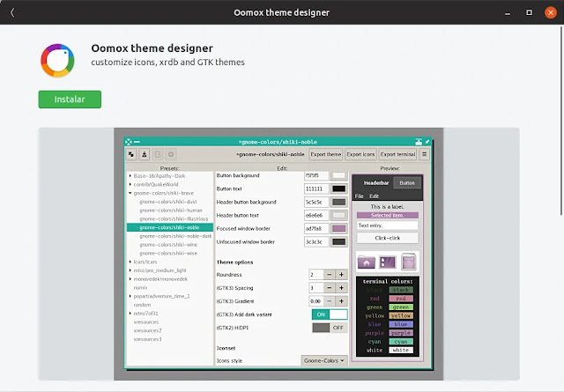This screenshot has height=392, width=564.
Task: Click the second (save) toolbar icon in Oomox
Action: [145, 154]
